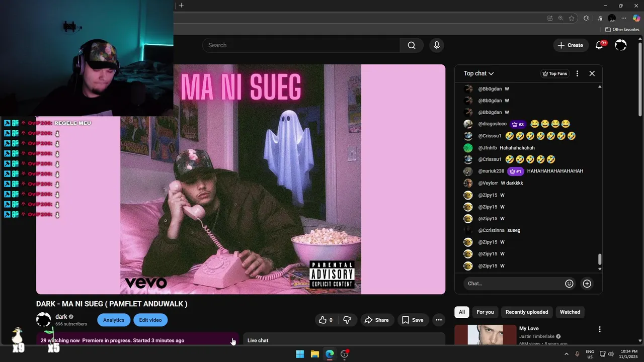Click the Edge taskbar icon

coord(330,354)
